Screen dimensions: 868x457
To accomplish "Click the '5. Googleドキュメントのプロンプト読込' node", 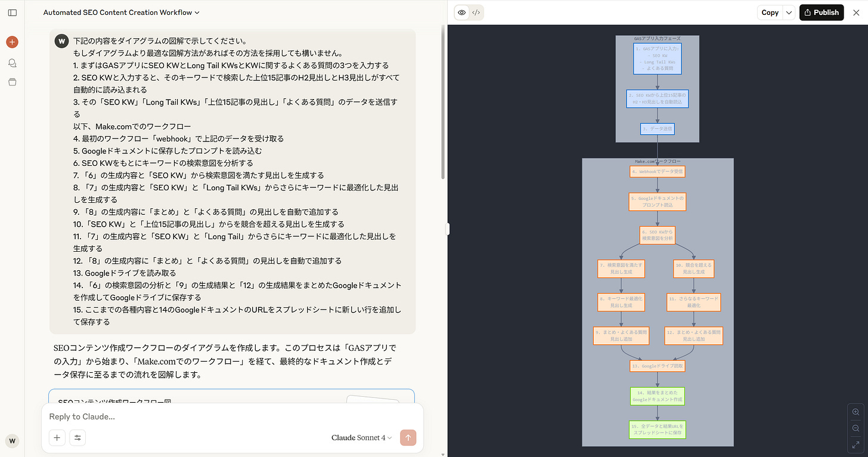I will pos(658,202).
